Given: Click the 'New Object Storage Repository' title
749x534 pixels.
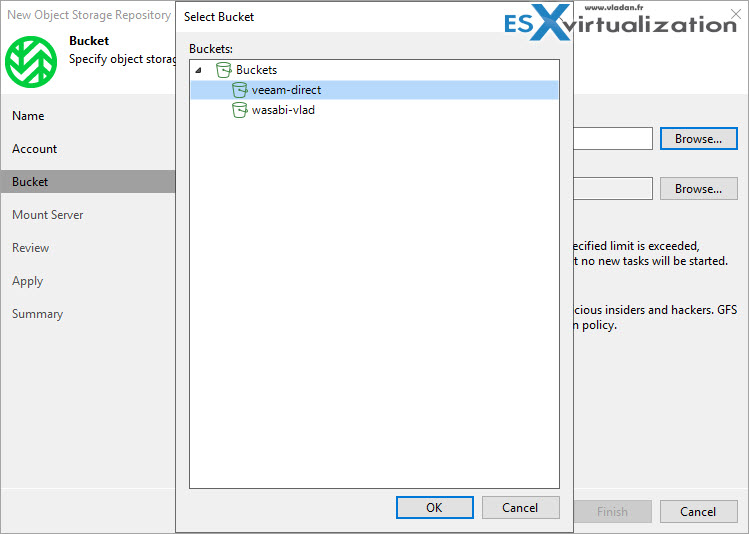Looking at the screenshot, I should tap(89, 15).
